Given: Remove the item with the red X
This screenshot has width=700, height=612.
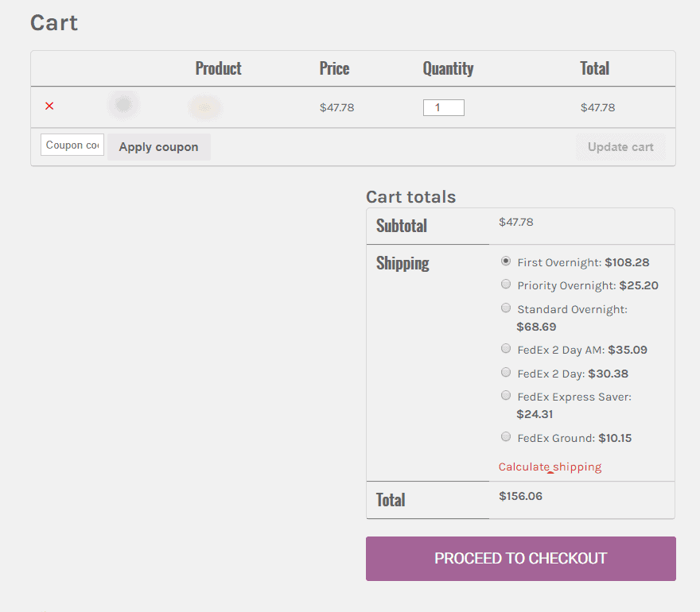Looking at the screenshot, I should click(x=49, y=107).
